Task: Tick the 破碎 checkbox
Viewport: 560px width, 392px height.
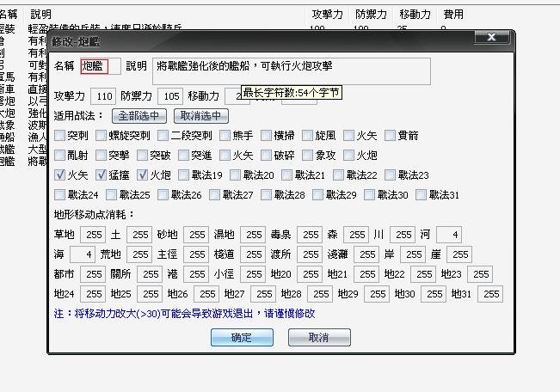Action: click(267, 155)
